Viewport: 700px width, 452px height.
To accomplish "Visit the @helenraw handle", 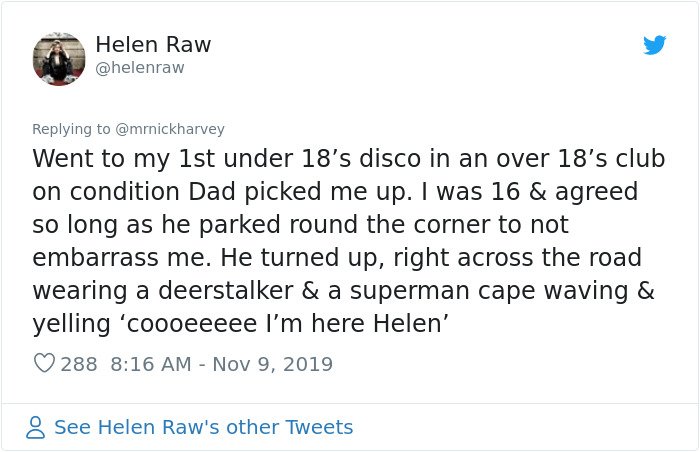I will point(140,67).
